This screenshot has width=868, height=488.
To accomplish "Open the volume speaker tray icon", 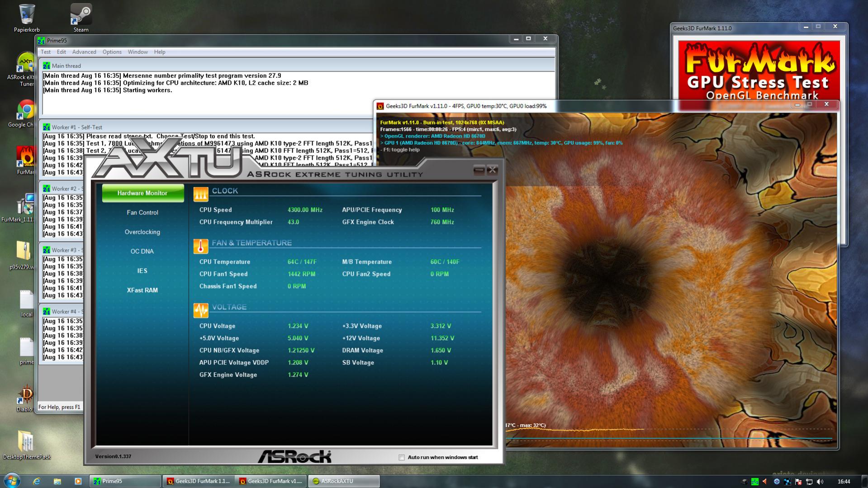I will (821, 482).
